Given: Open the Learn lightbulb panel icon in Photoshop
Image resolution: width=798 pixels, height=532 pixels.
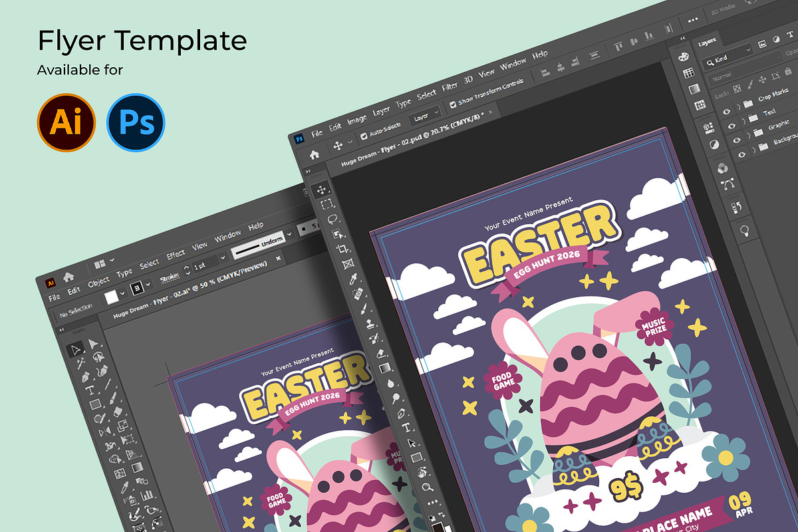Looking at the screenshot, I should pos(745,230).
